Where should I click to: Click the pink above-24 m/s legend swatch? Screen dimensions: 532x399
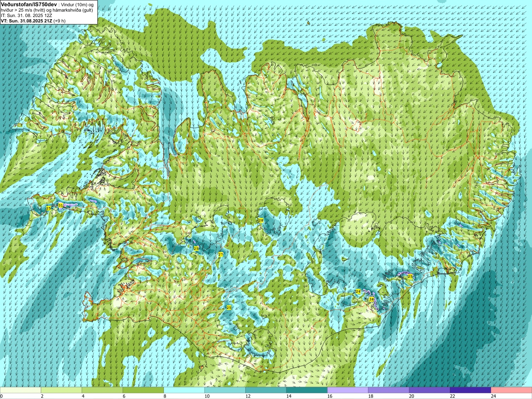[512, 390]
